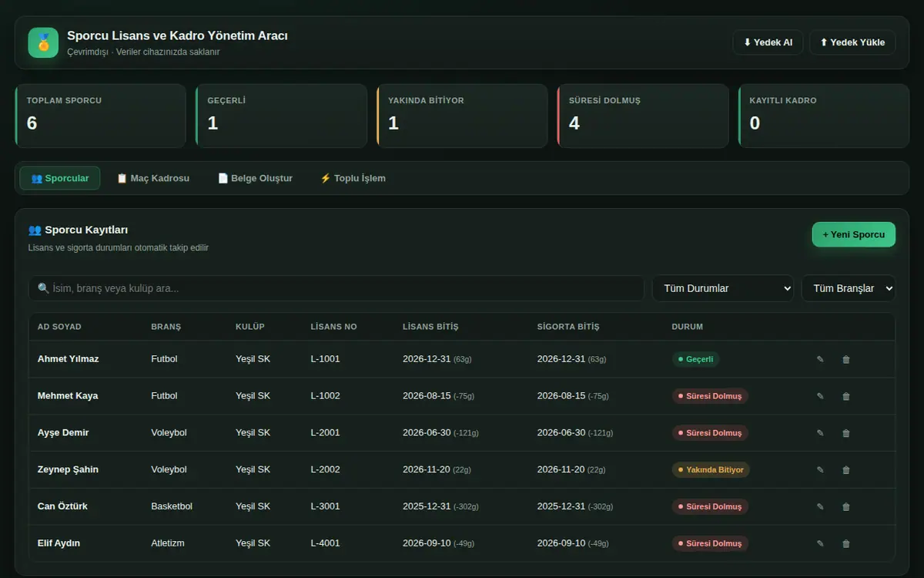924x578 pixels.
Task: Edit Elif Aydın record with pencil icon
Action: pyautogui.click(x=820, y=543)
